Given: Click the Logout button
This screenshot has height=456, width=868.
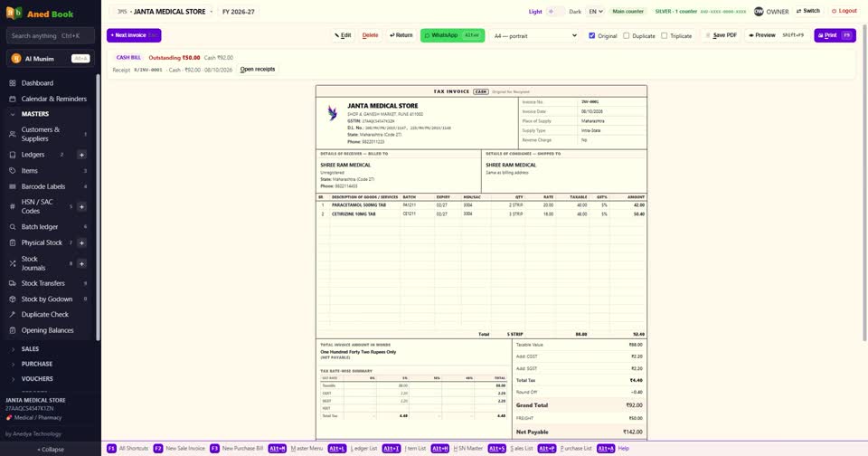Looking at the screenshot, I should pyautogui.click(x=844, y=11).
